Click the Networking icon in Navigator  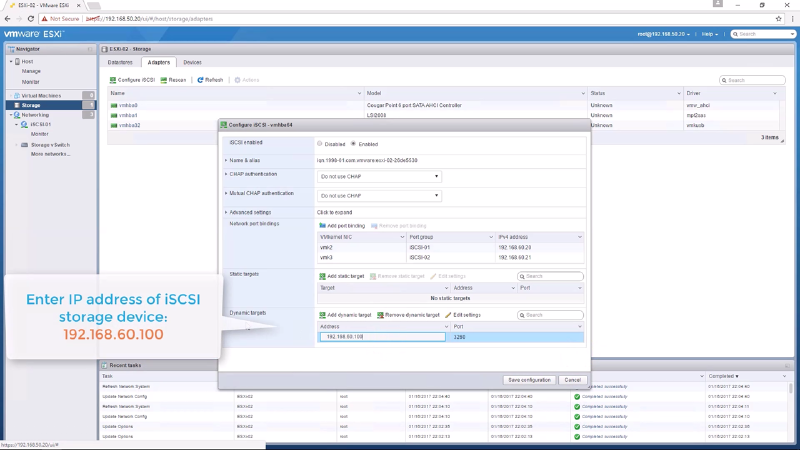(x=17, y=115)
